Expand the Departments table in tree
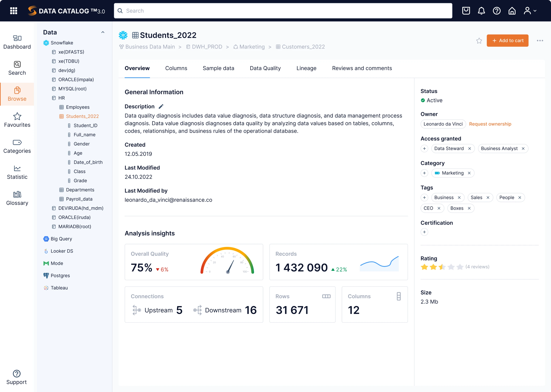 (x=80, y=190)
